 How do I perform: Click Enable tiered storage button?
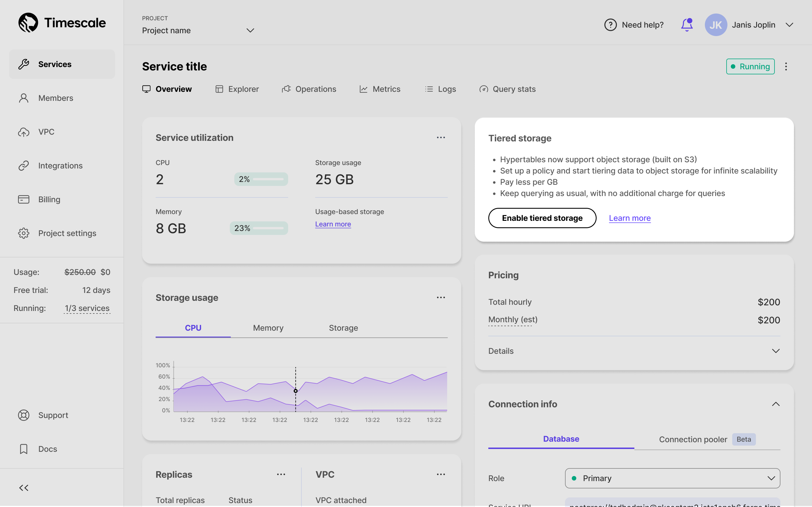(542, 218)
